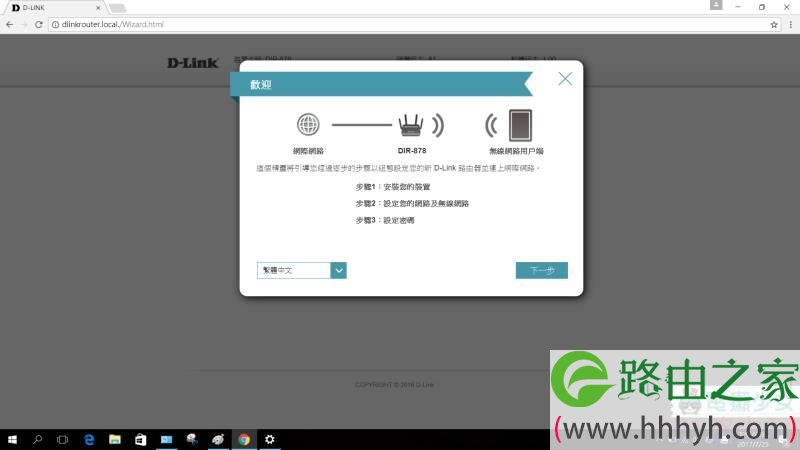Click the wireless client tablet icon

pos(520,125)
